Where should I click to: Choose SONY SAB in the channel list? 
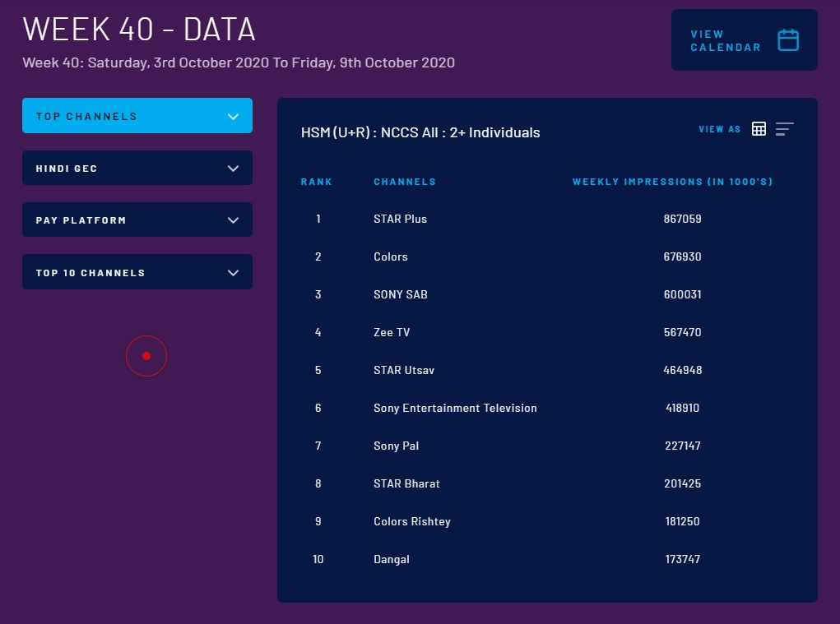(x=401, y=294)
